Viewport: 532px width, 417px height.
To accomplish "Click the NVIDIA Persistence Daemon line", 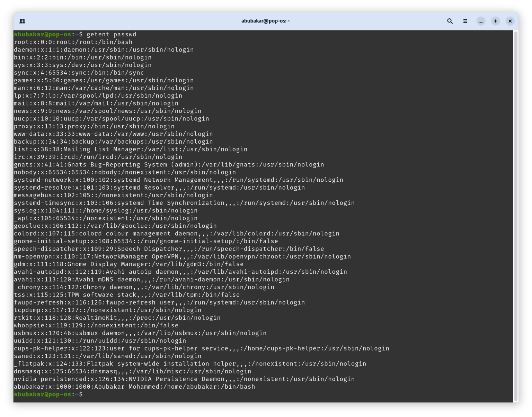I will pyautogui.click(x=184, y=379).
